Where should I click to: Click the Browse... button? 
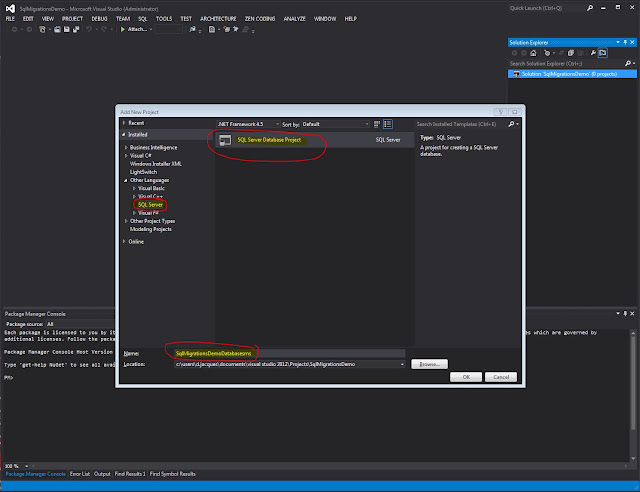click(x=429, y=364)
